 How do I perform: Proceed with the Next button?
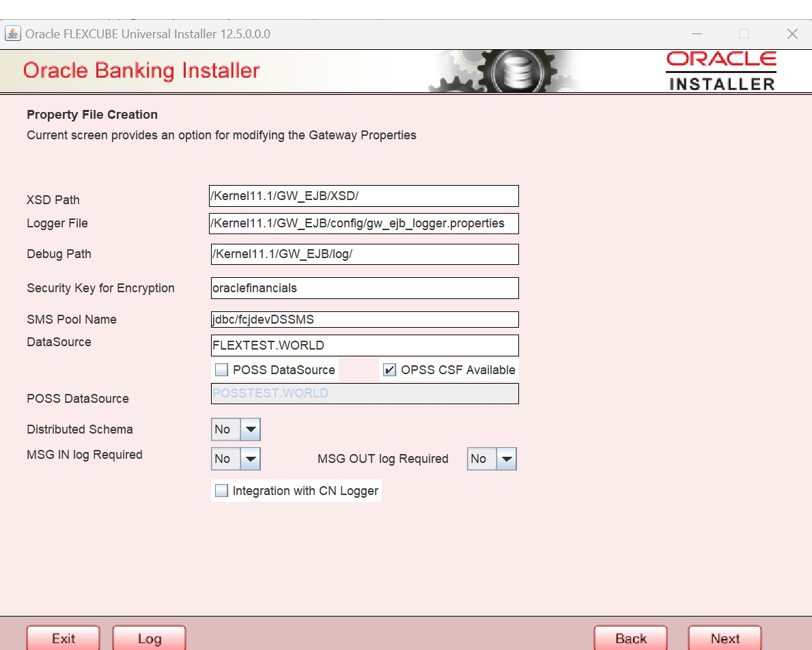click(725, 638)
